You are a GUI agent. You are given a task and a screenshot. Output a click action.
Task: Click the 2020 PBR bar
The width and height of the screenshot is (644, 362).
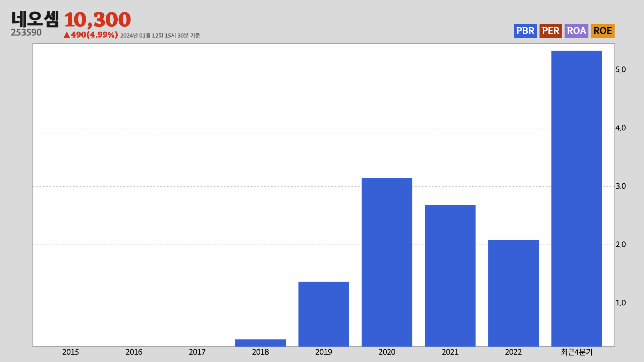click(387, 262)
